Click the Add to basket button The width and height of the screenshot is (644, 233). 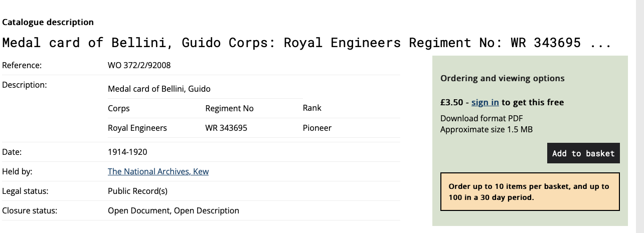[583, 153]
